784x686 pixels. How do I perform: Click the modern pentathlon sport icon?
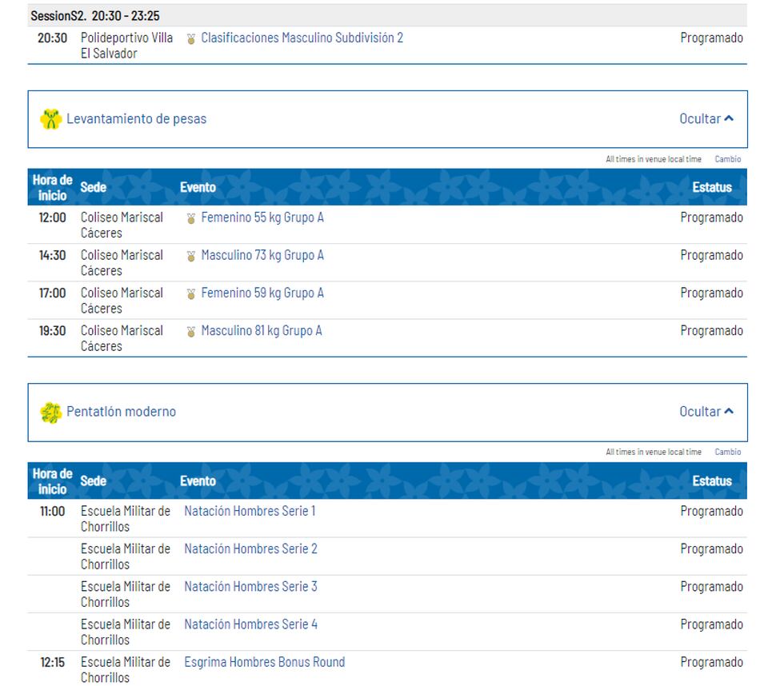pos(50,413)
